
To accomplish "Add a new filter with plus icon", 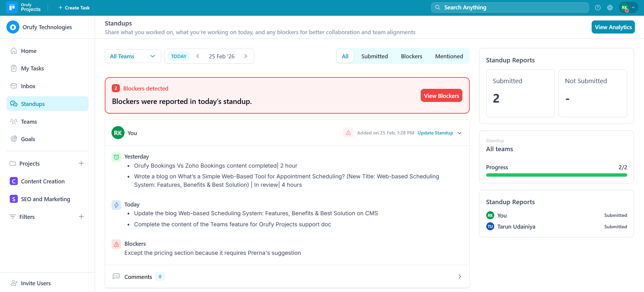I will pyautogui.click(x=81, y=217).
